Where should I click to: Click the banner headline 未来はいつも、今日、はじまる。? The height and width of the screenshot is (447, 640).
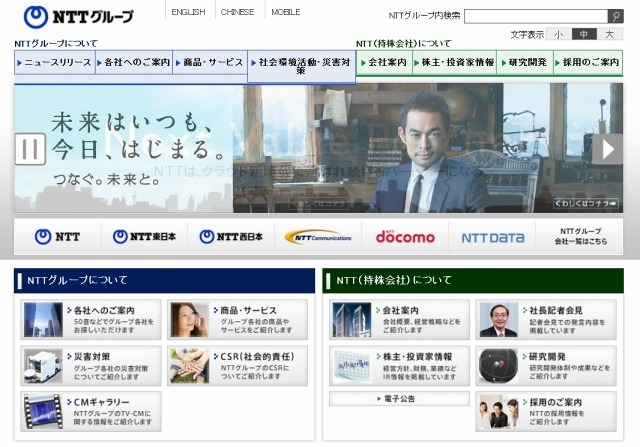(137, 136)
